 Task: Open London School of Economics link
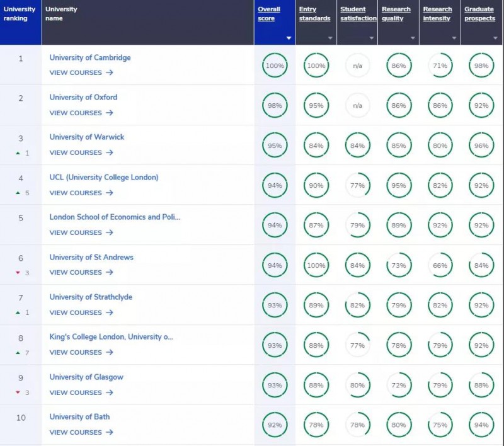115,217
